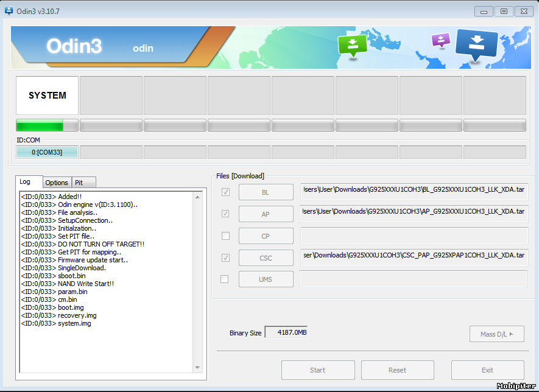Click log line 'cm.bin'
Screen dimensions: 539x392
49,299
